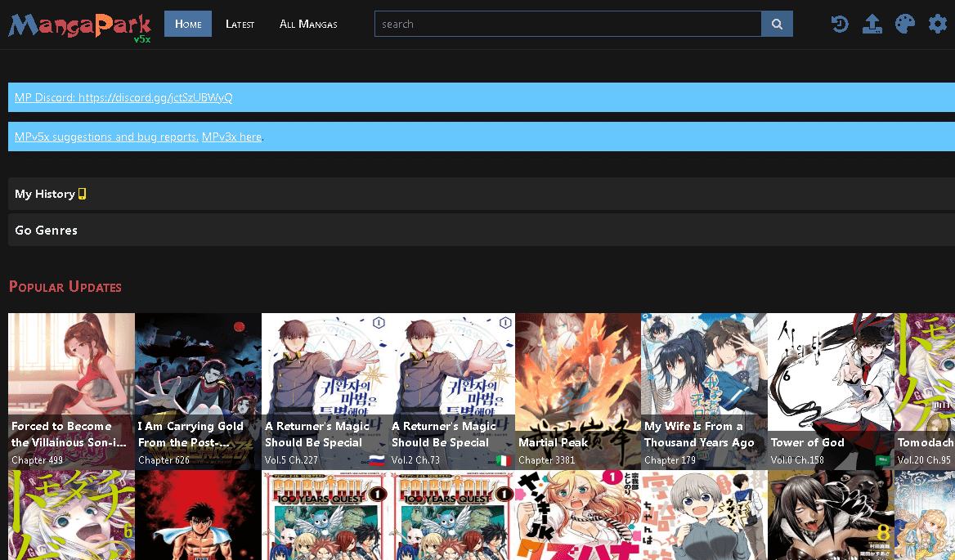
Task: Open the Home tab
Action: tap(187, 24)
